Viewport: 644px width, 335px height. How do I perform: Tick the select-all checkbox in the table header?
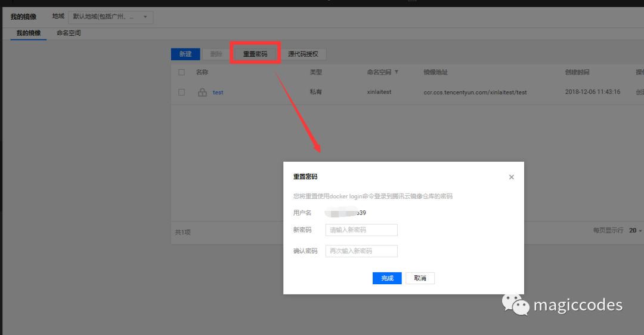point(181,72)
